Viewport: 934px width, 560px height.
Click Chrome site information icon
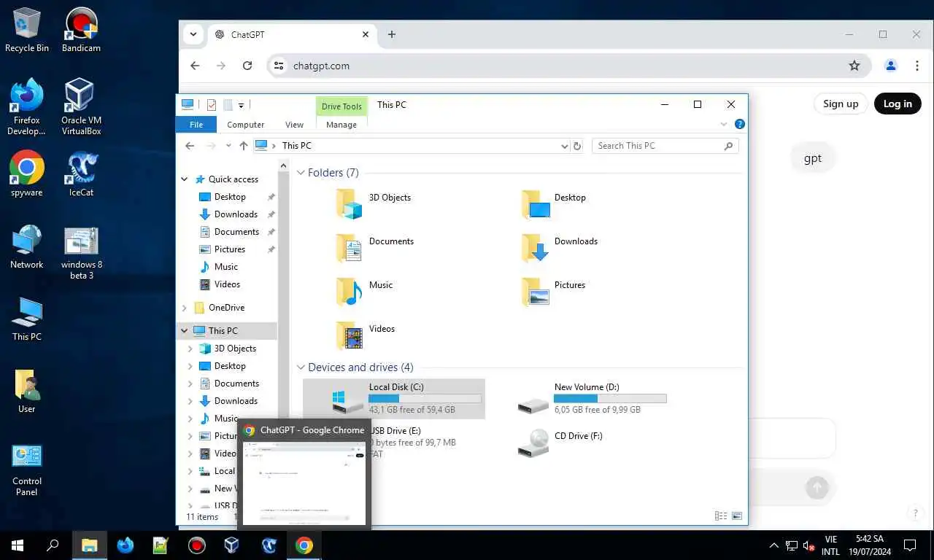278,66
